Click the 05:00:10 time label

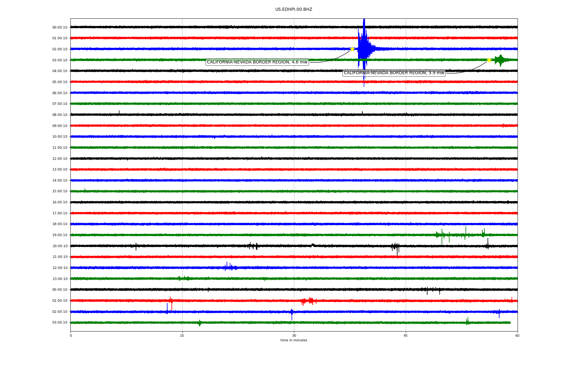(60, 82)
